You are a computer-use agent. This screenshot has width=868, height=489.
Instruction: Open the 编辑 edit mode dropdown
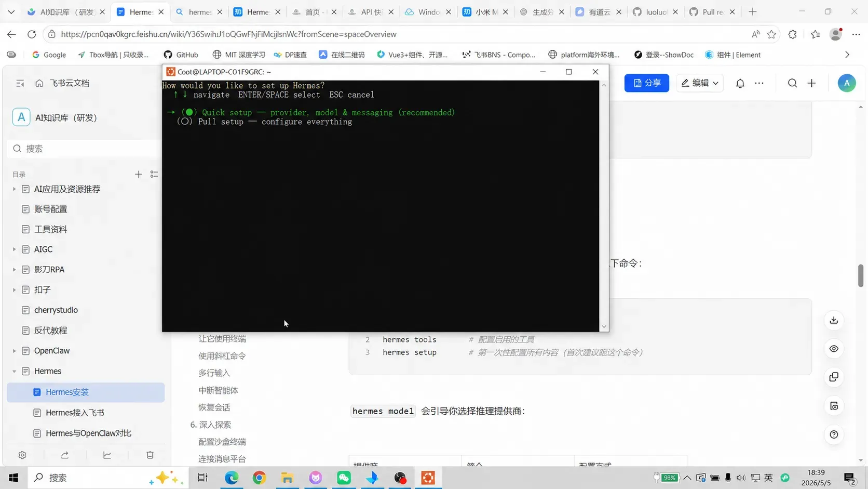(700, 83)
